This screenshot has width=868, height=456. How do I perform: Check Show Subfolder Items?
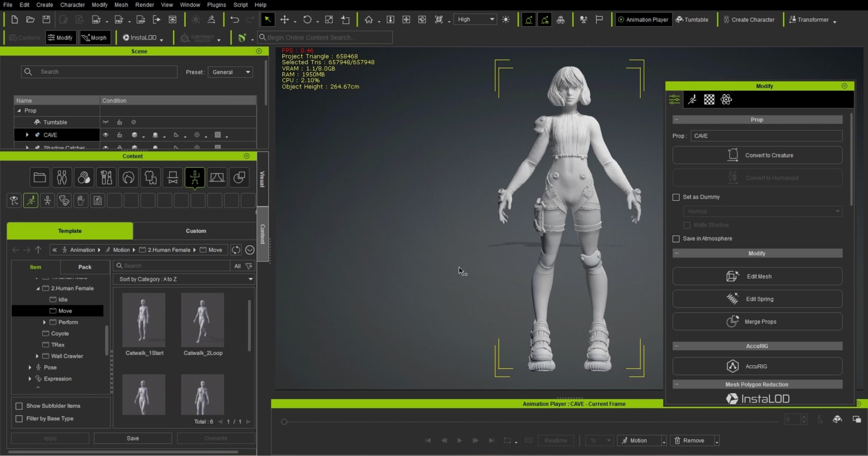pos(19,406)
